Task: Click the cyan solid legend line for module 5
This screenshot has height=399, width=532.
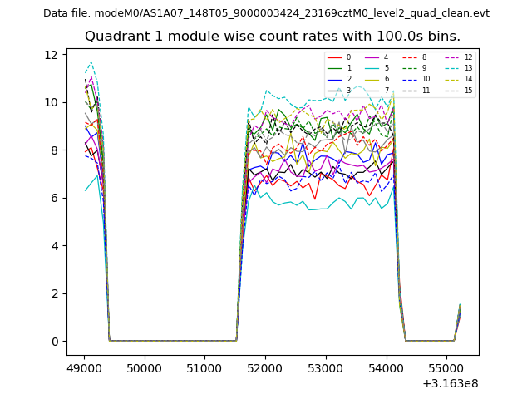Action: [373, 68]
